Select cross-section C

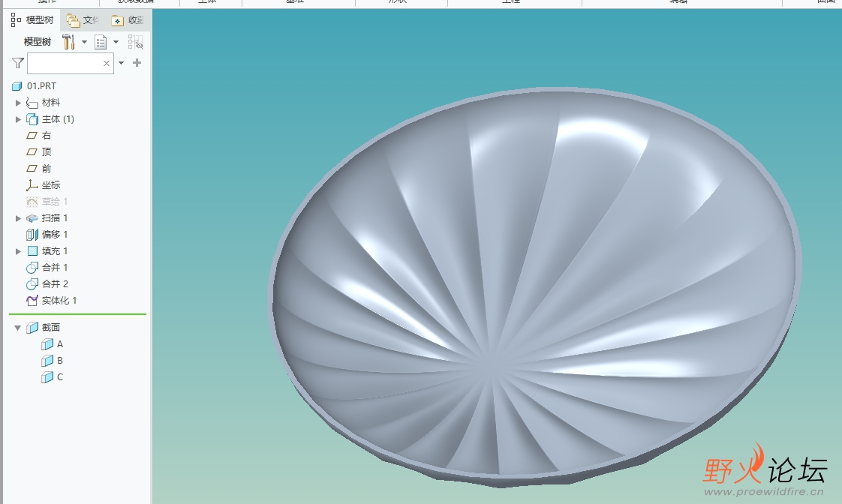[60, 377]
